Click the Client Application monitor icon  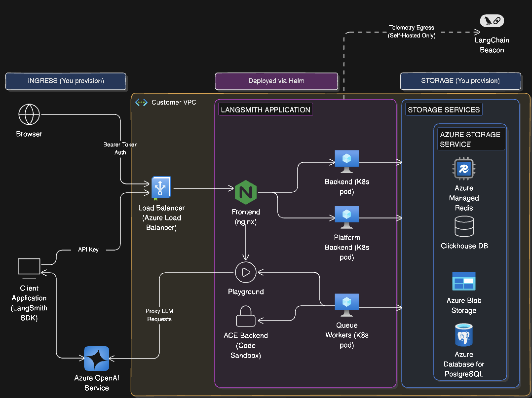29,269
